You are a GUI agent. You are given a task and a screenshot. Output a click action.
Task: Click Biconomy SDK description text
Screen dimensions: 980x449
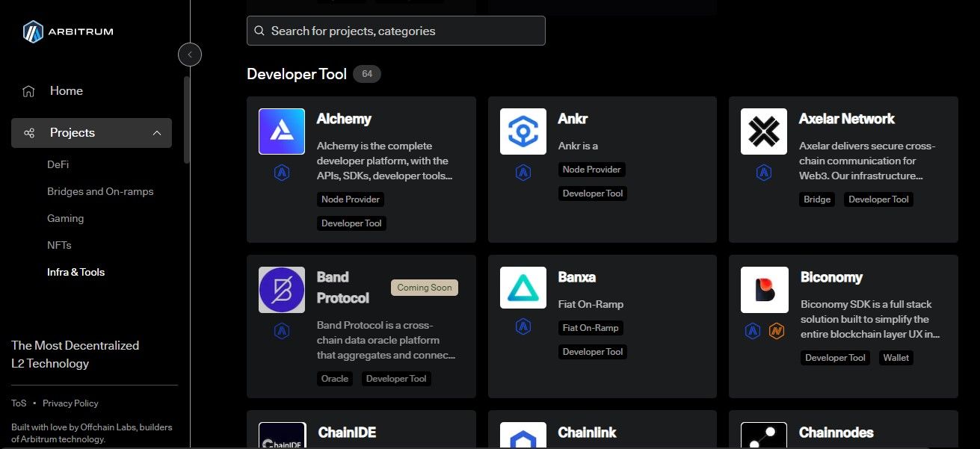870,319
